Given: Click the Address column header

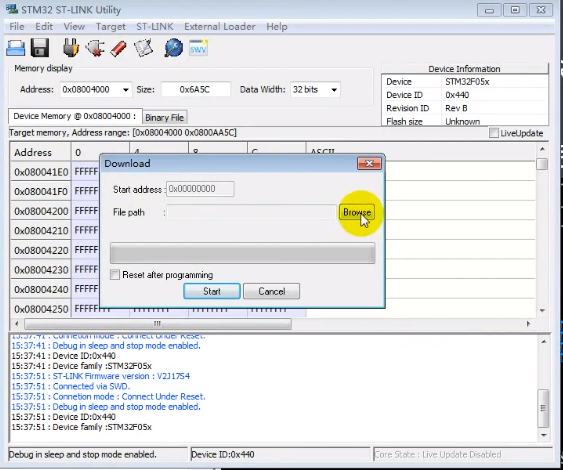Looking at the screenshot, I should tap(41, 152).
